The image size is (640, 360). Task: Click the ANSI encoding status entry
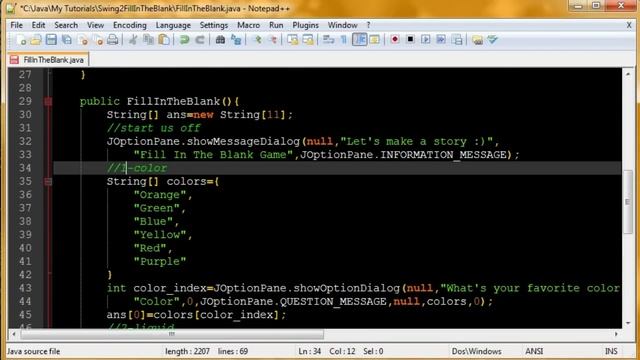pyautogui.click(x=534, y=351)
